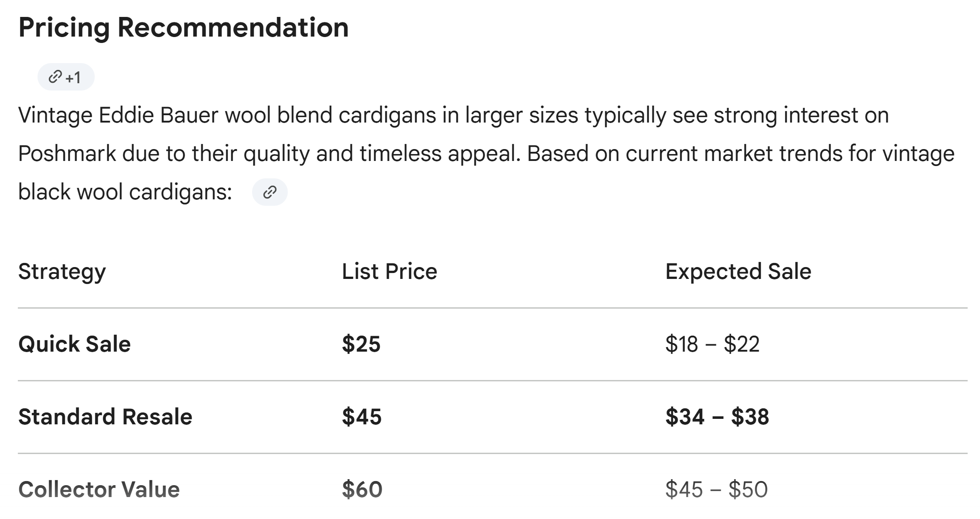Viewport: 980px width, 519px height.
Task: Click the $45 – $50 expected sale cell
Action: pos(716,489)
